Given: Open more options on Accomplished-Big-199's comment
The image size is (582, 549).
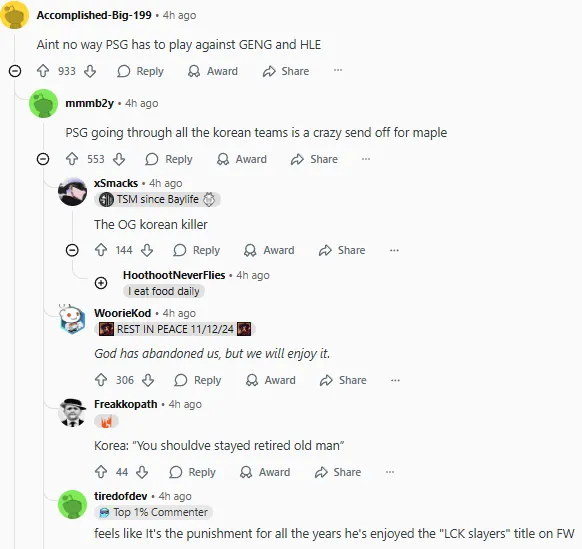Looking at the screenshot, I should 338,70.
